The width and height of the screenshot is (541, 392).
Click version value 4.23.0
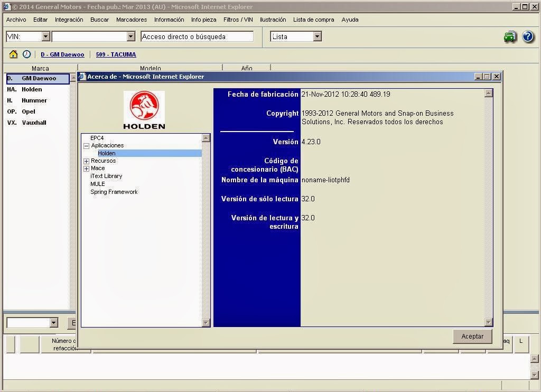[311, 142]
